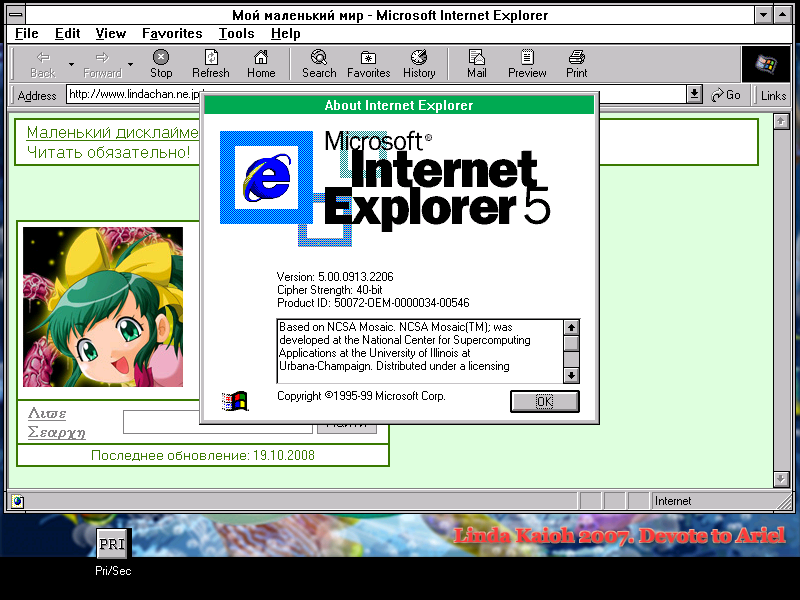Click the Back toolbar button

pos(42,64)
